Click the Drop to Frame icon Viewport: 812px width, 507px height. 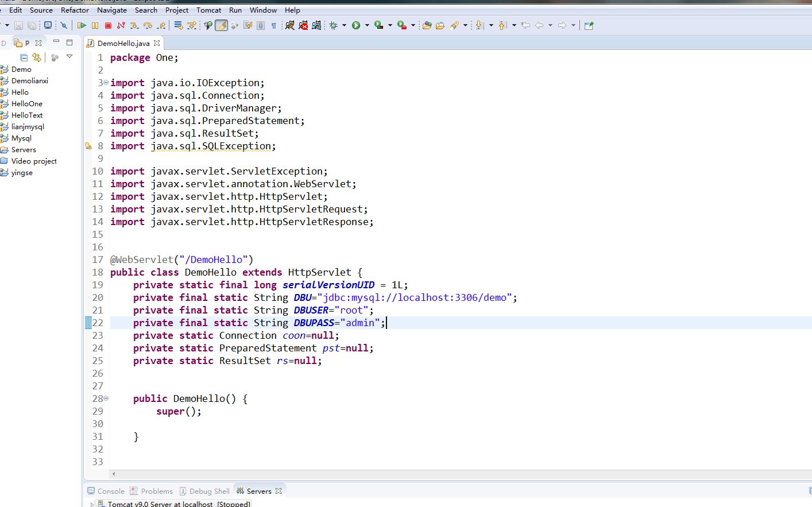pyautogui.click(x=179, y=25)
